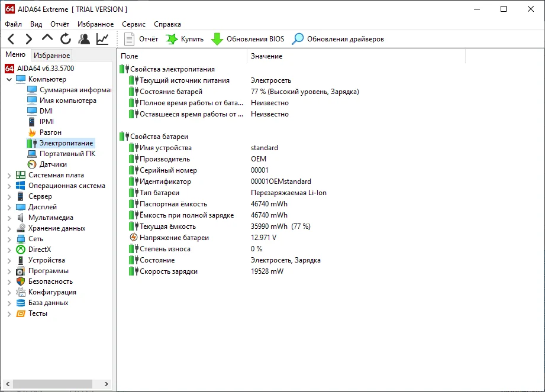The width and height of the screenshot is (545, 392).
Task: Collapse the Компьютер tree node
Action: [x=9, y=79]
